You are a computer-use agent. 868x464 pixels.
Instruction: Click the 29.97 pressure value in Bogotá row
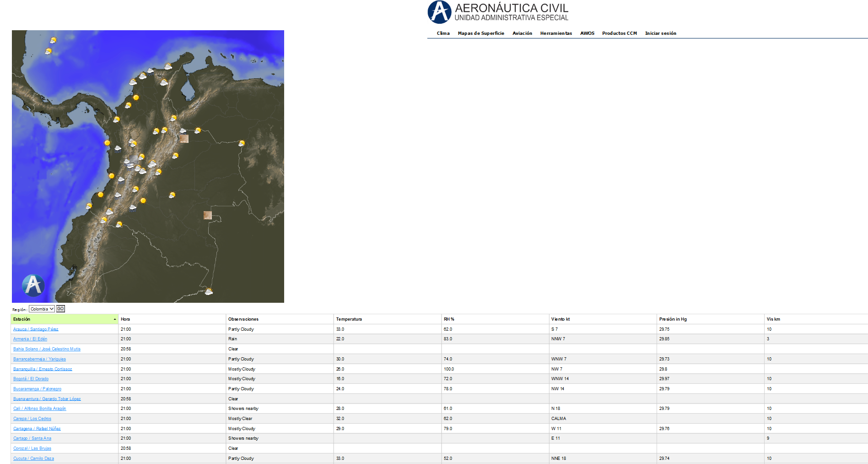(664, 379)
